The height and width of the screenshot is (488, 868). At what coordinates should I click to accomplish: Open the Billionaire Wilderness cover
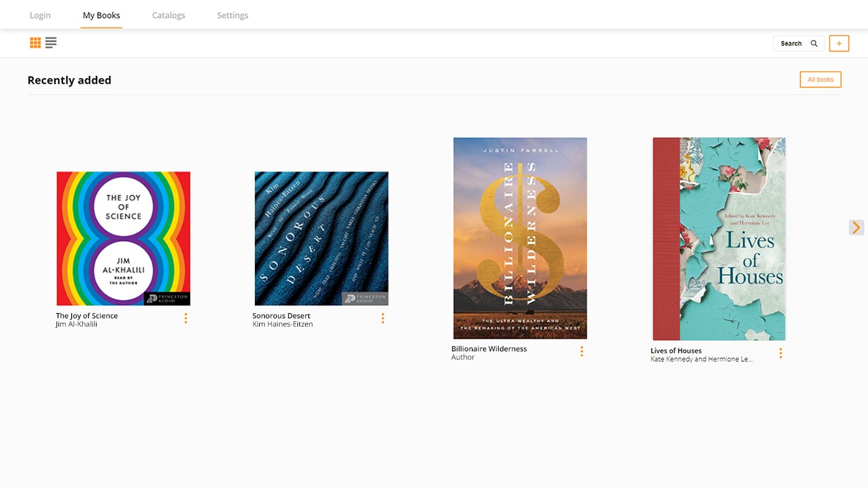pos(520,238)
